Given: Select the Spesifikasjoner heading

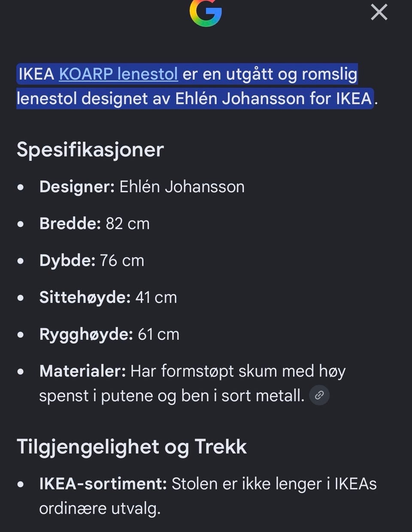Looking at the screenshot, I should click(x=90, y=150).
